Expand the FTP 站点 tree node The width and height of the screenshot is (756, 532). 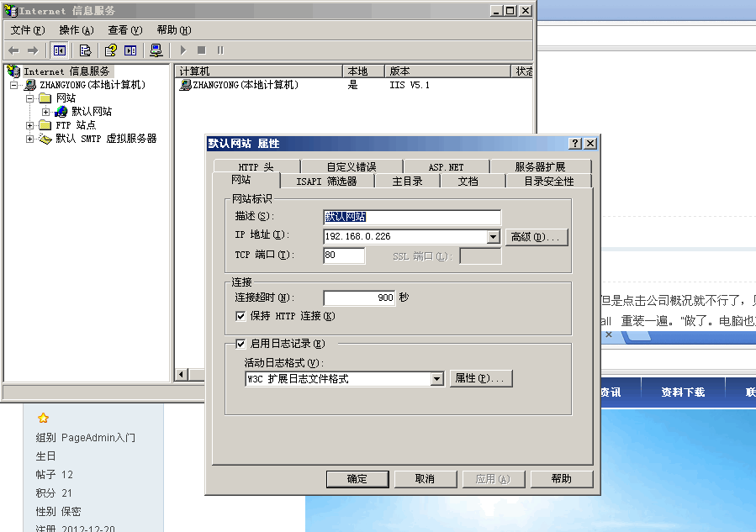[30, 125]
